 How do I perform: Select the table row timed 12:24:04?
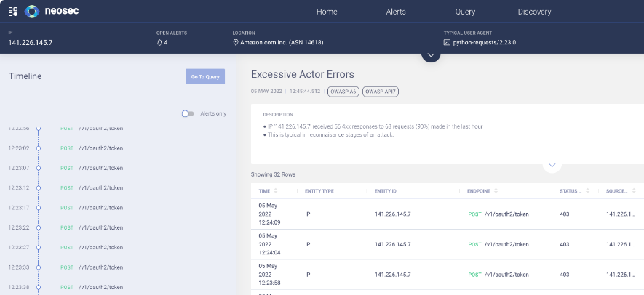click(x=448, y=245)
